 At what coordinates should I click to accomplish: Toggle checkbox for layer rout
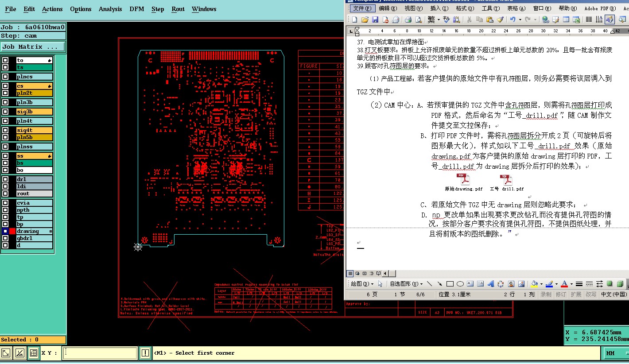pyautogui.click(x=5, y=194)
